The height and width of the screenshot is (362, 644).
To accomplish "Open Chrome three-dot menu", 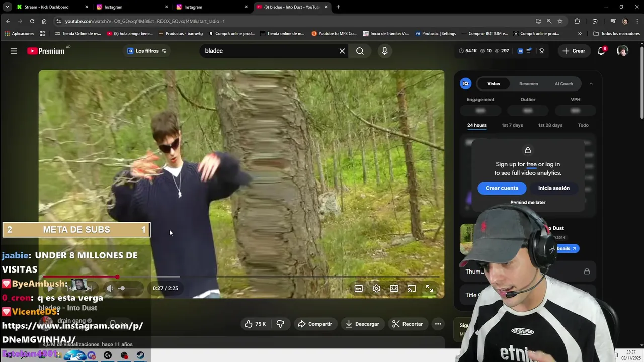I will click(x=636, y=21).
